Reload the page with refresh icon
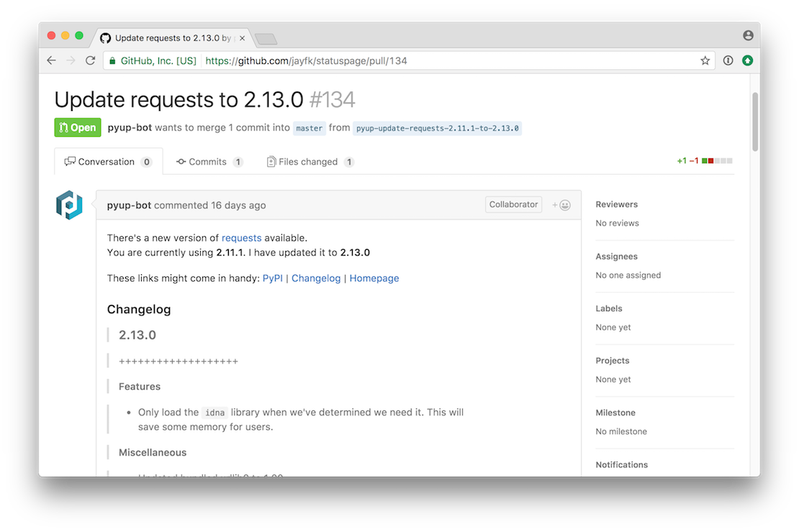Screen dimensions: 799x532 [90, 60]
